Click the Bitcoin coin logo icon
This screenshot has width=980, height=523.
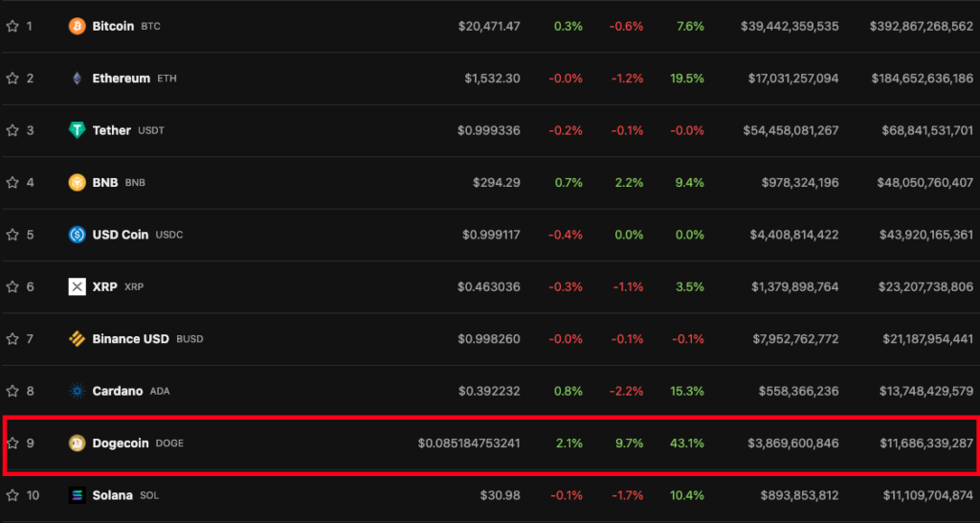[78, 27]
